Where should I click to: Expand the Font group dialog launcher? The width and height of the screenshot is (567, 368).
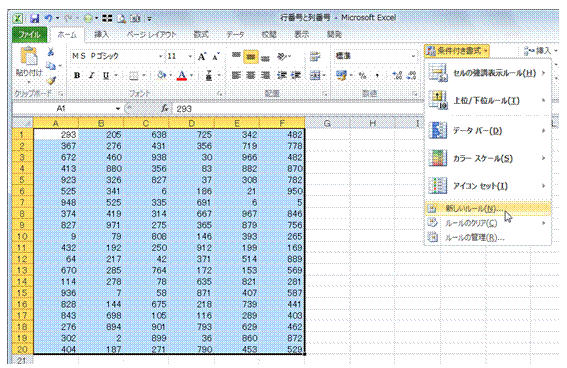coord(219,94)
